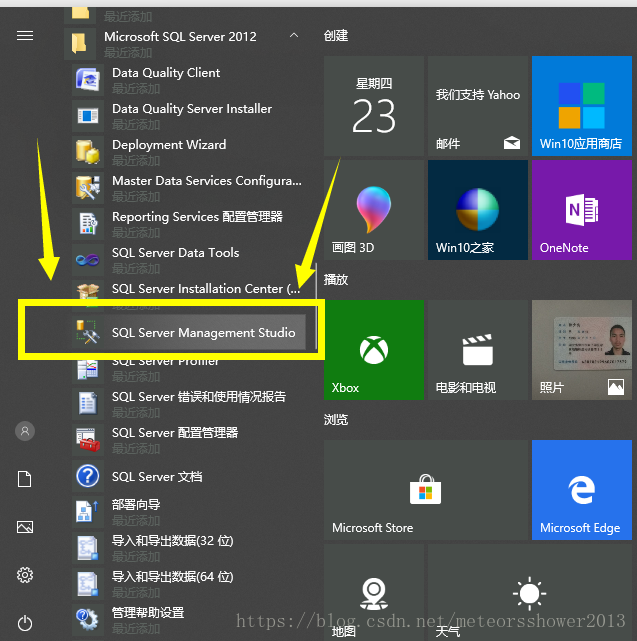Click the 浏览 group header
637x641 pixels.
click(336, 419)
